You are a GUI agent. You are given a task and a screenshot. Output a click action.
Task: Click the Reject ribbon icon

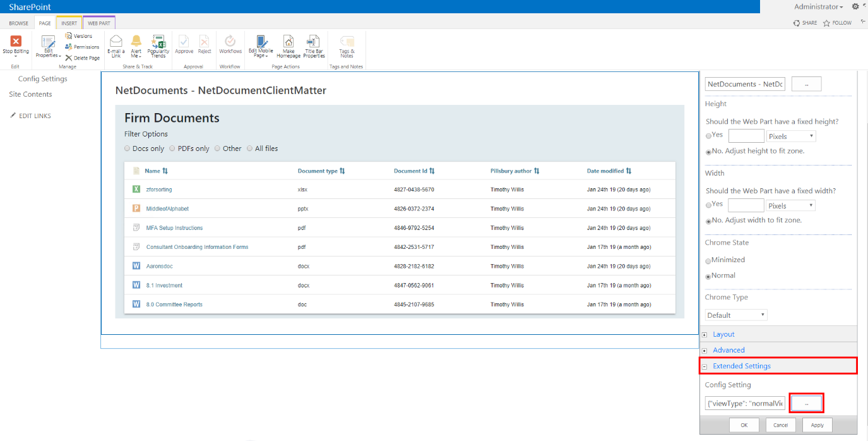pyautogui.click(x=205, y=40)
